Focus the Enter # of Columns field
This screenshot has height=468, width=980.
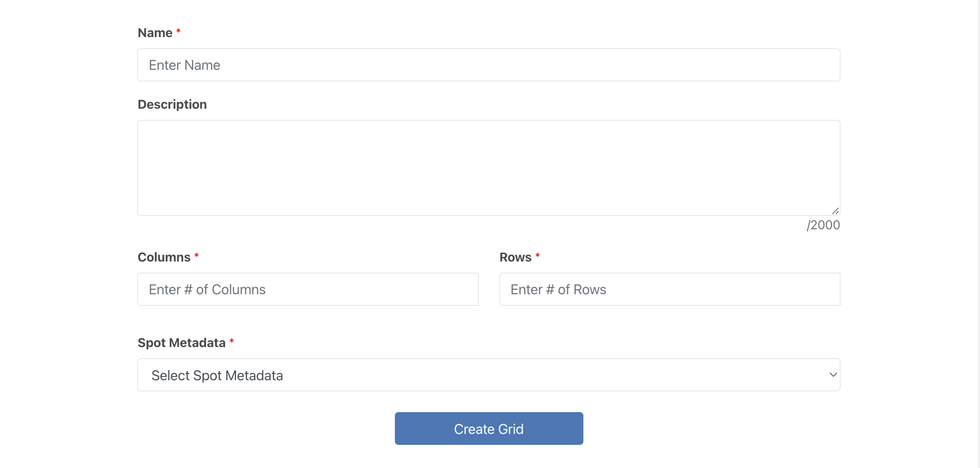[x=308, y=289]
